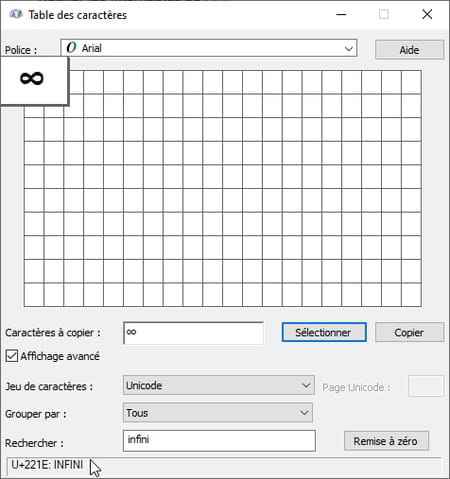Click the grayed-out maximize window icon

[384, 14]
